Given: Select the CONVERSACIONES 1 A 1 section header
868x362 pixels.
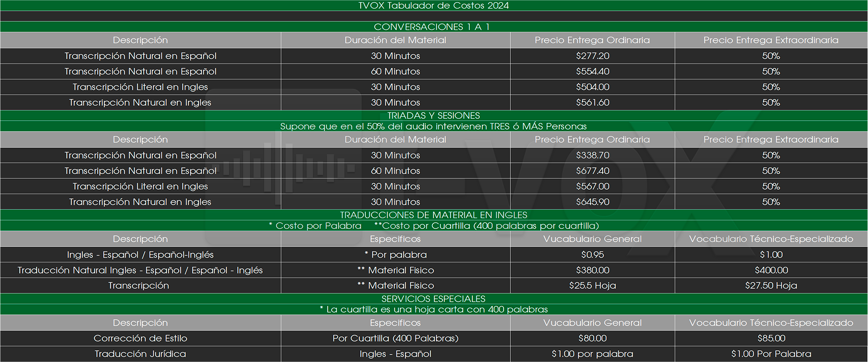Looking at the screenshot, I should click(432, 27).
